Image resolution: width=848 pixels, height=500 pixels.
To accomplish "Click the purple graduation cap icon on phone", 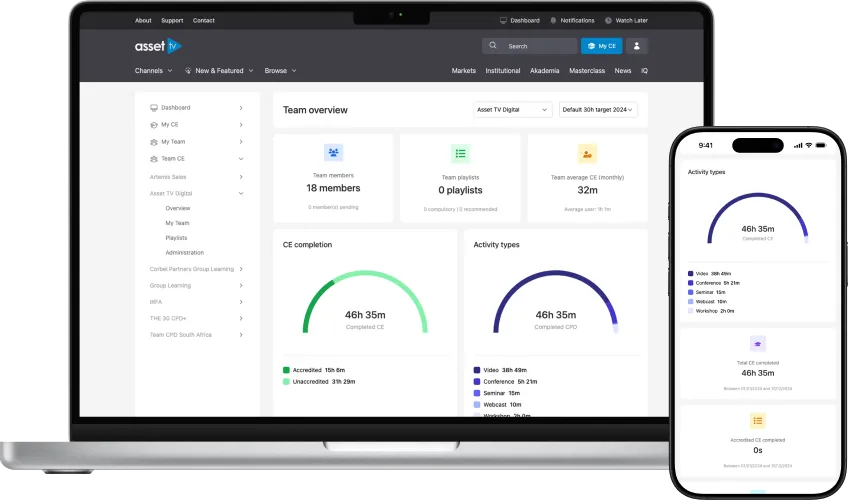I will click(757, 343).
